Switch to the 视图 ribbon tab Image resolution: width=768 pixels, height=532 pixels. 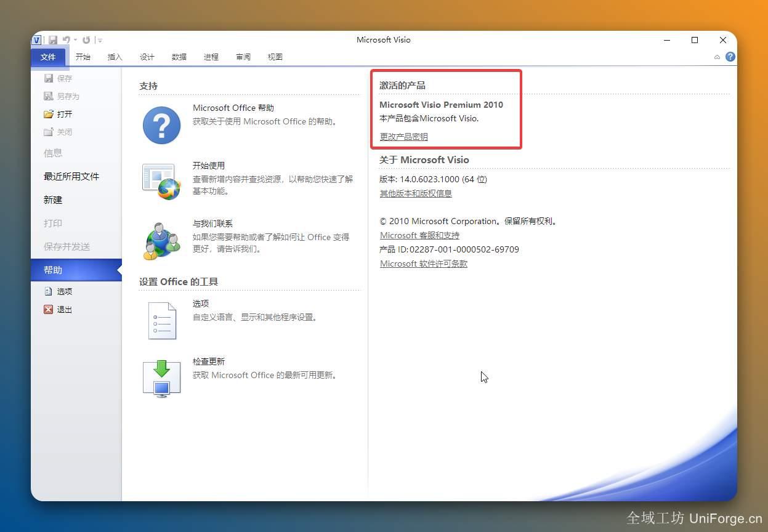click(x=275, y=57)
